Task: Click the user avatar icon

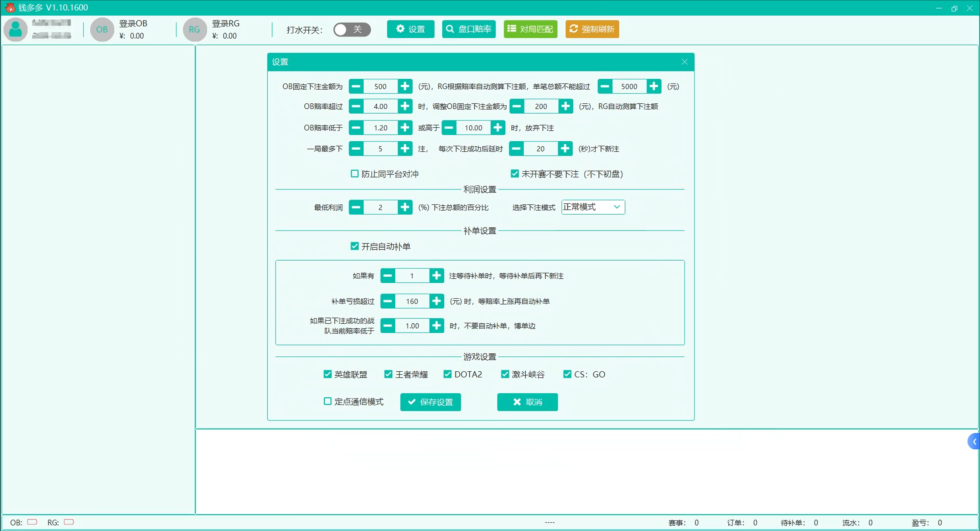Action: pos(16,29)
